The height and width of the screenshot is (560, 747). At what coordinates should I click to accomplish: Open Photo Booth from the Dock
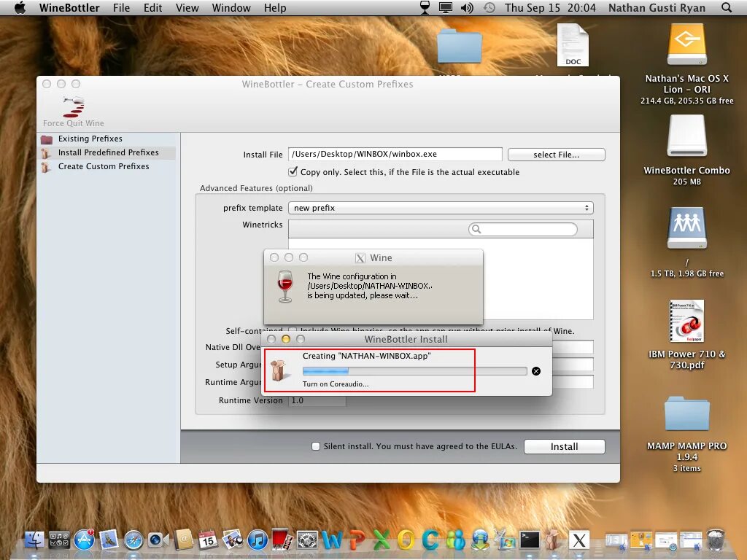pos(282,540)
